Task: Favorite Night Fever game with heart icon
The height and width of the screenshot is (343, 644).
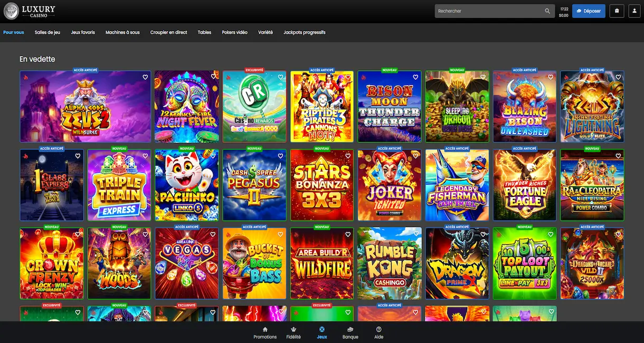Action: pos(213,77)
